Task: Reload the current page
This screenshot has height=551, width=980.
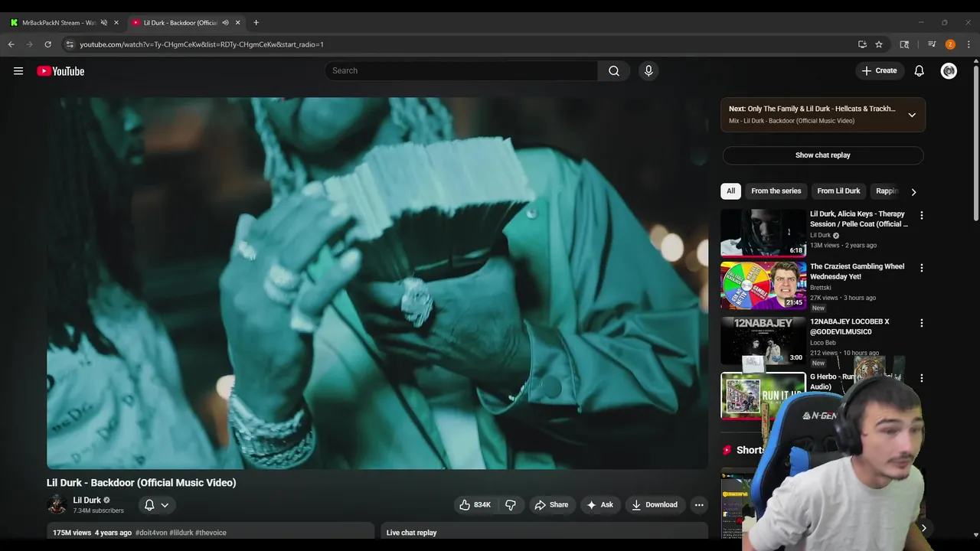Action: point(48,44)
